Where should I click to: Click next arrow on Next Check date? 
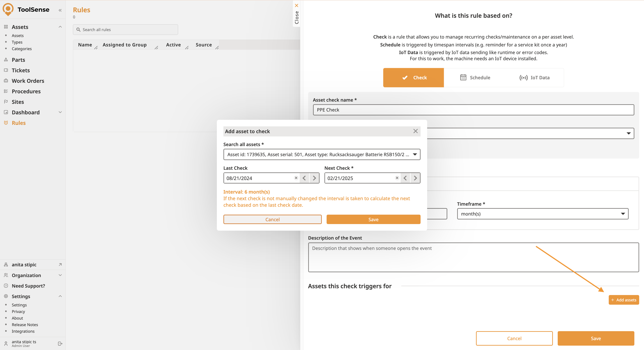(x=415, y=178)
